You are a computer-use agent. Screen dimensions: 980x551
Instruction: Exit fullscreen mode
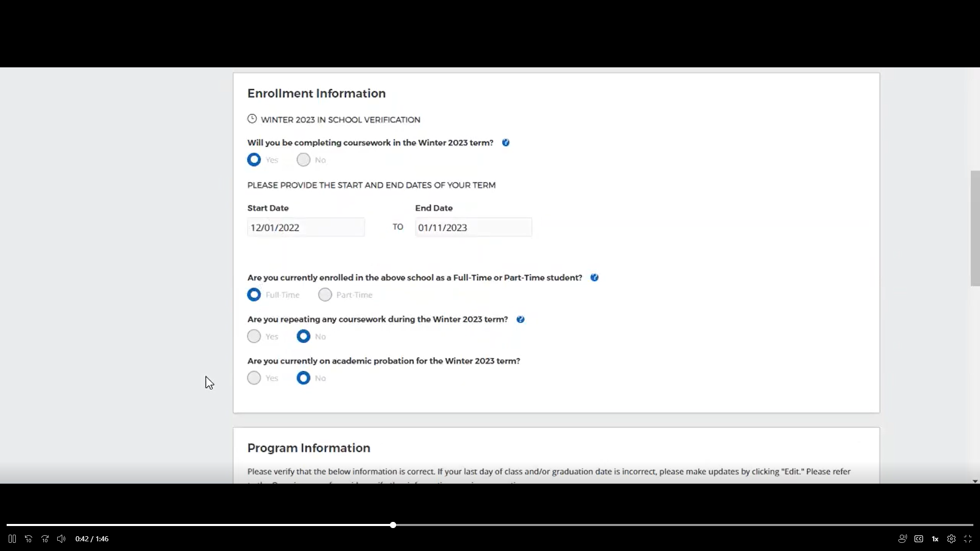point(968,539)
